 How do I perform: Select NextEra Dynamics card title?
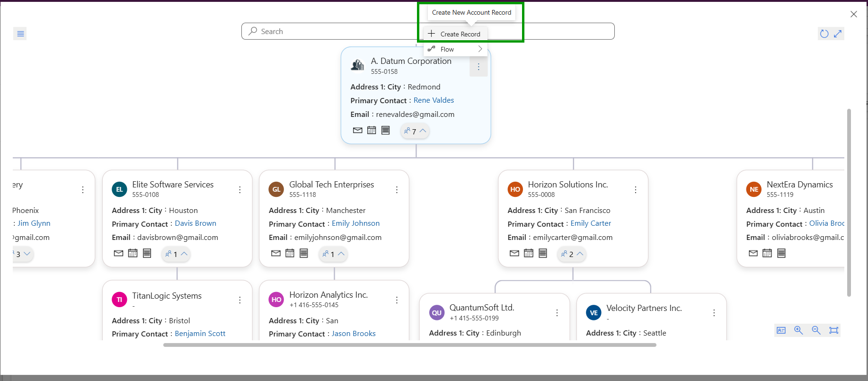point(800,185)
